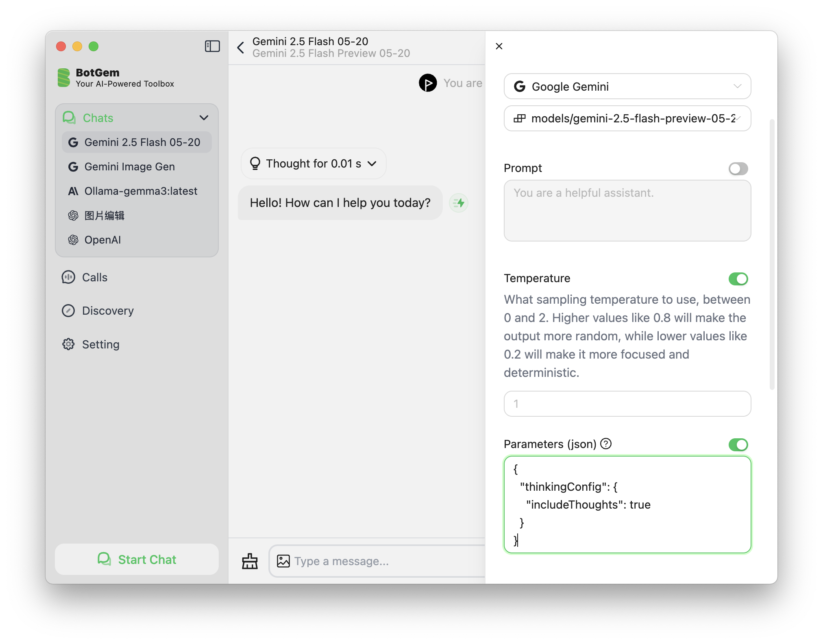
Task: Expand the Thought for 0.01 s dropdown
Action: 314,163
